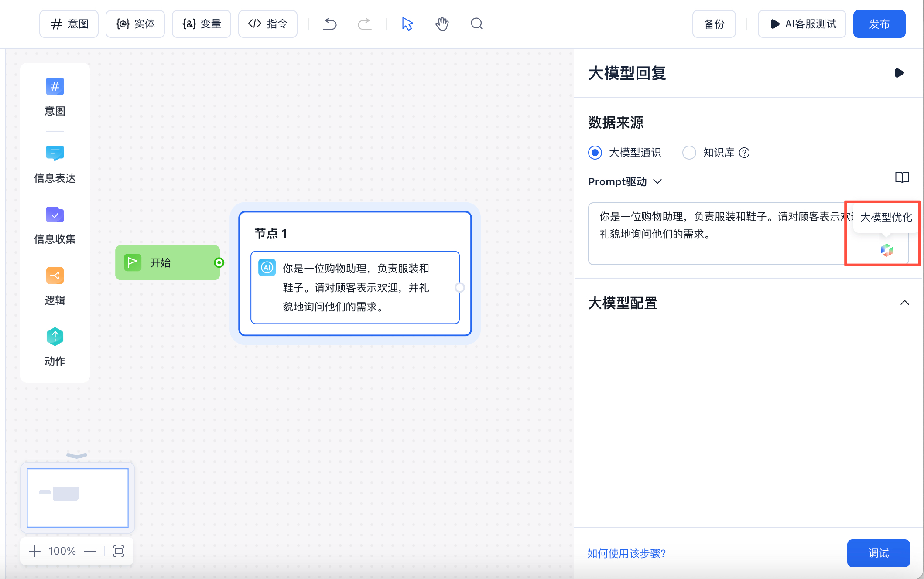The width and height of the screenshot is (924, 579).
Task: Open the 指令 commands toolbar button
Action: (x=268, y=24)
